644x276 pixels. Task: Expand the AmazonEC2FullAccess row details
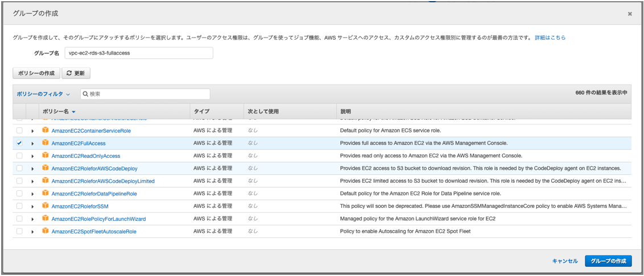pos(32,144)
